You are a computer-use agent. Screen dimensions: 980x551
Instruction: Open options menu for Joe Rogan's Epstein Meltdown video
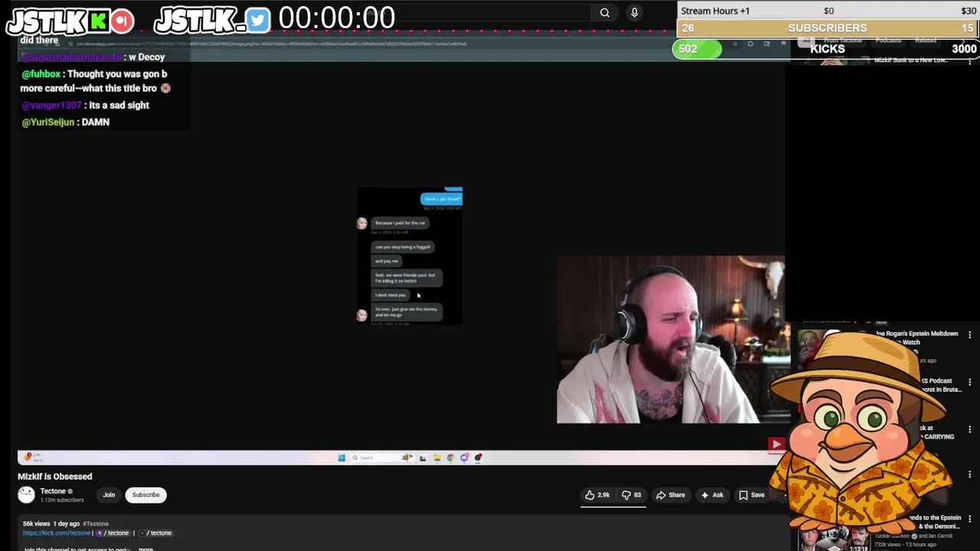[969, 335]
